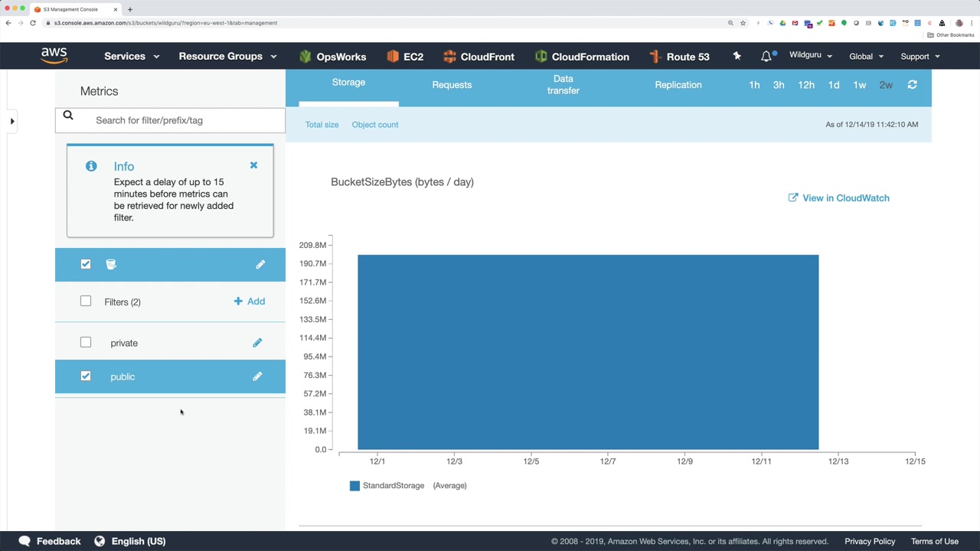Click the pushpin shortcuts icon
Screen dimensions: 980x551
click(737, 56)
